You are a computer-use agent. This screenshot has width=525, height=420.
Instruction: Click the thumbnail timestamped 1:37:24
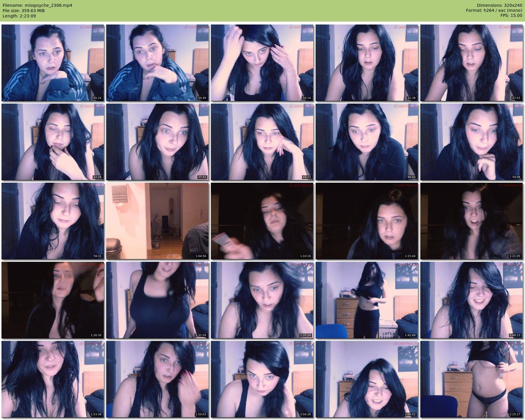point(262,300)
